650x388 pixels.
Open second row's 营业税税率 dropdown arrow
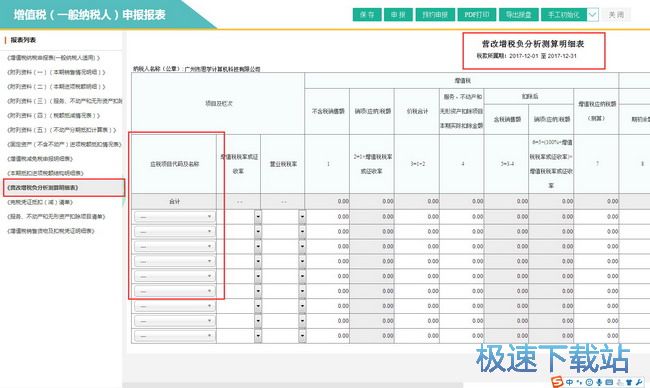(302, 232)
